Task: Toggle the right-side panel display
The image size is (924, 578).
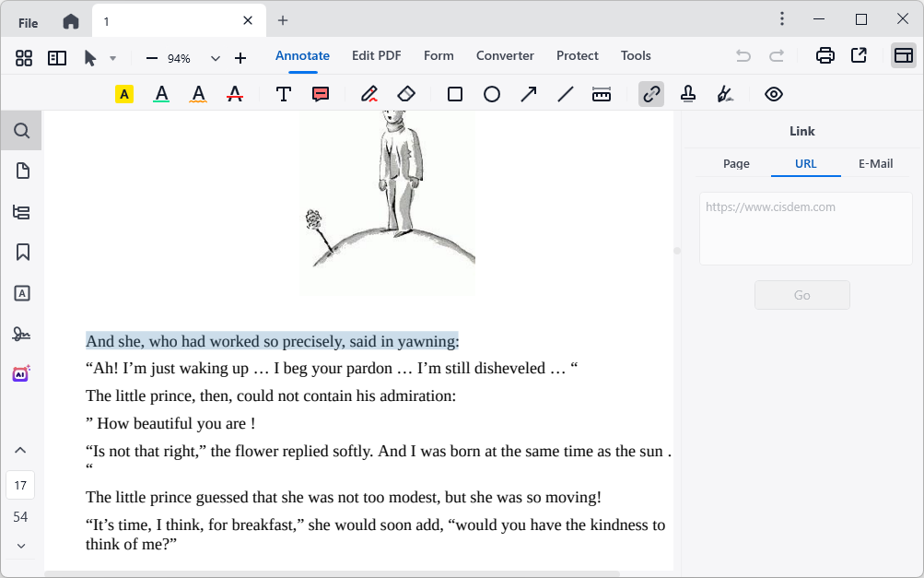Action: coord(903,56)
